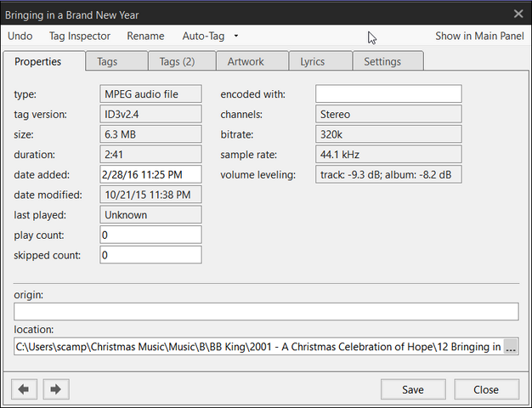Browse file location with ellipsis button
The width and height of the screenshot is (532, 408).
(511, 347)
